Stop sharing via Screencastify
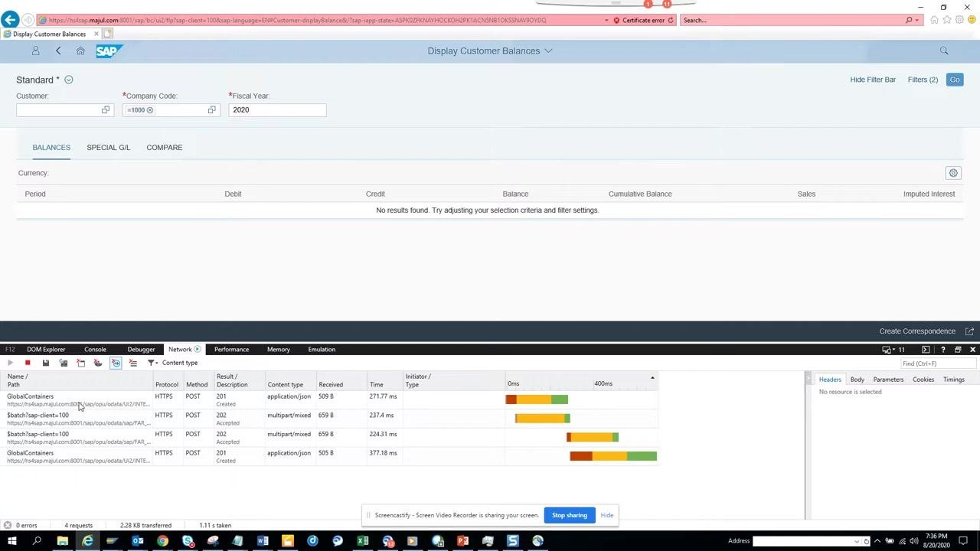The height and width of the screenshot is (551, 980). tap(570, 515)
